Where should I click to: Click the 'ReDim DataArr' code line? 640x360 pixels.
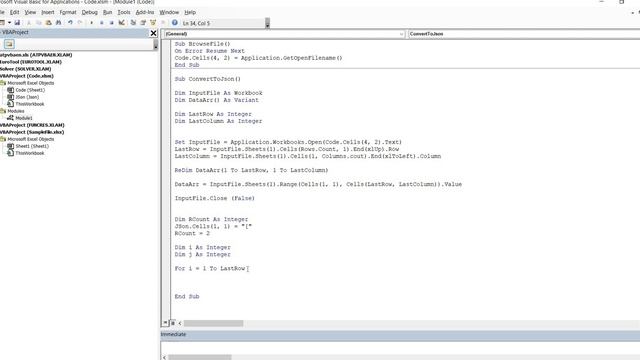point(251,170)
